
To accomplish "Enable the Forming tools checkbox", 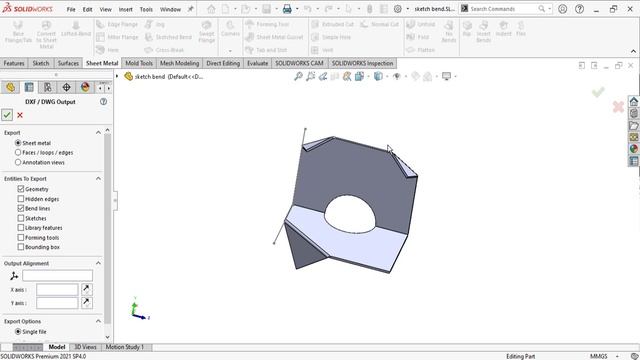I will point(21,237).
